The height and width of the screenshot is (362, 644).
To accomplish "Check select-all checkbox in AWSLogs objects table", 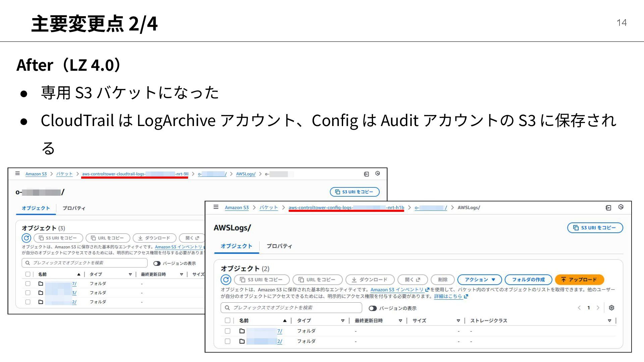I will click(227, 320).
